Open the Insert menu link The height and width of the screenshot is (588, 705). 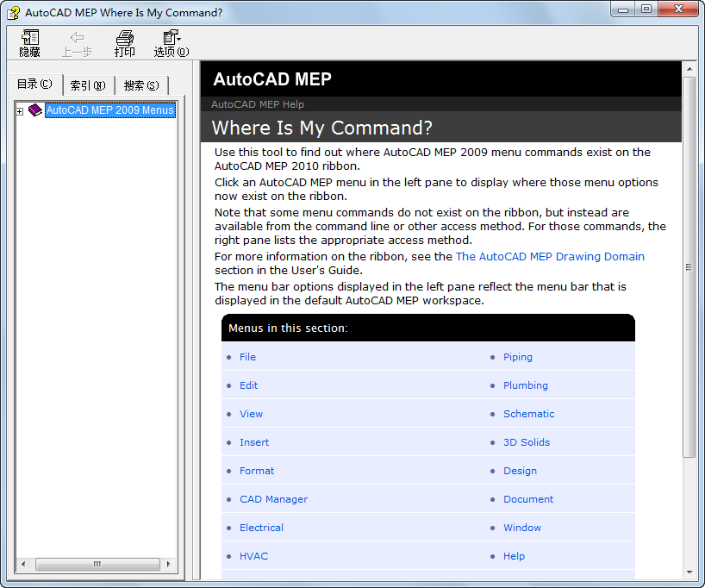point(254,442)
